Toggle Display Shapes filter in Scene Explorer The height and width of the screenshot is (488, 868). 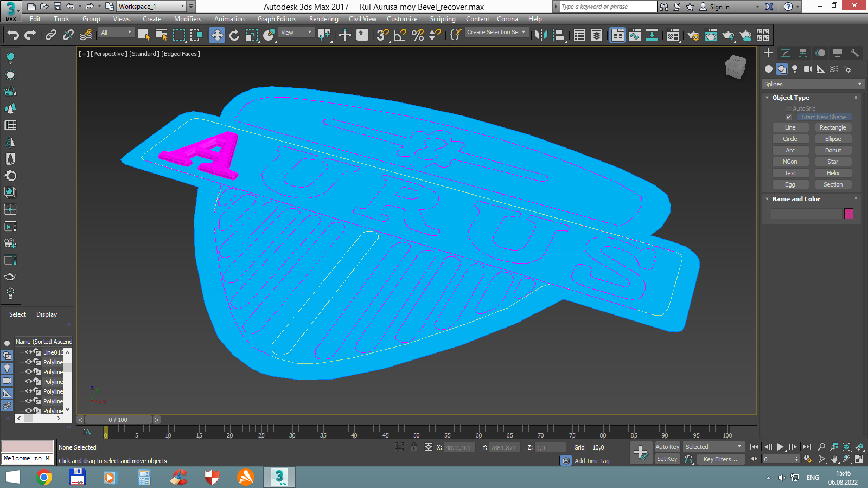click(x=7, y=356)
